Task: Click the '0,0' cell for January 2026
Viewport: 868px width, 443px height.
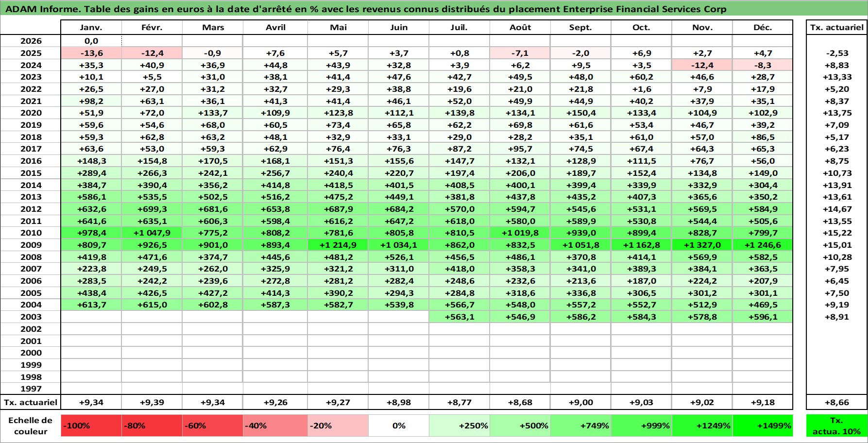Action: (x=91, y=41)
